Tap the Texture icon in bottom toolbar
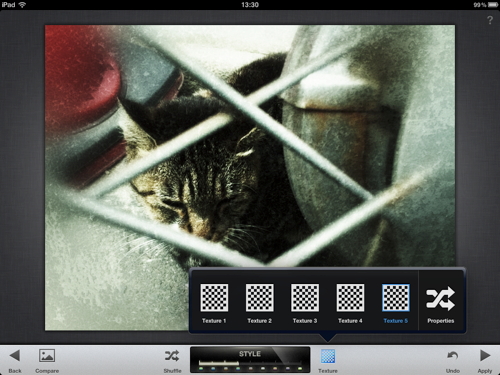Viewport: 500px width, 375px height. click(x=328, y=356)
